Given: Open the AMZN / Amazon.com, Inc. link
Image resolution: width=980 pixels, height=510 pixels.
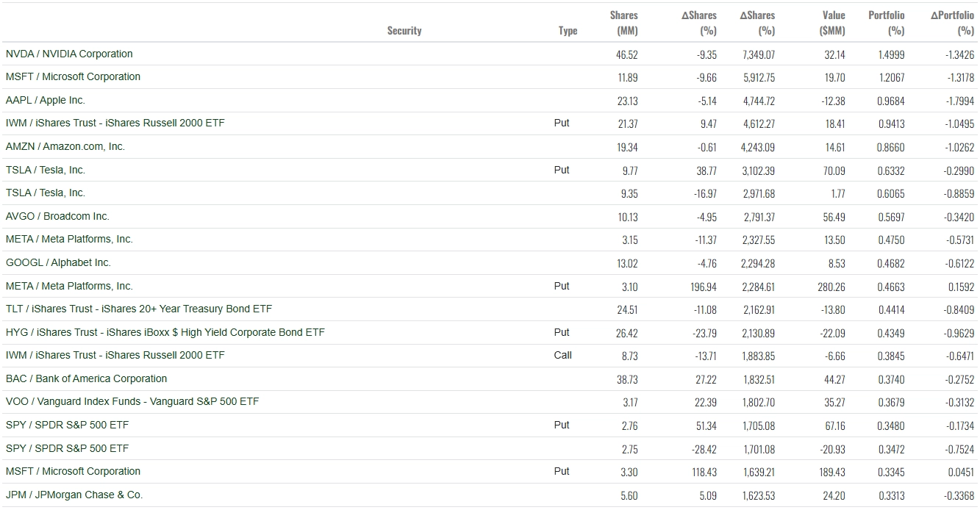Looking at the screenshot, I should (65, 146).
